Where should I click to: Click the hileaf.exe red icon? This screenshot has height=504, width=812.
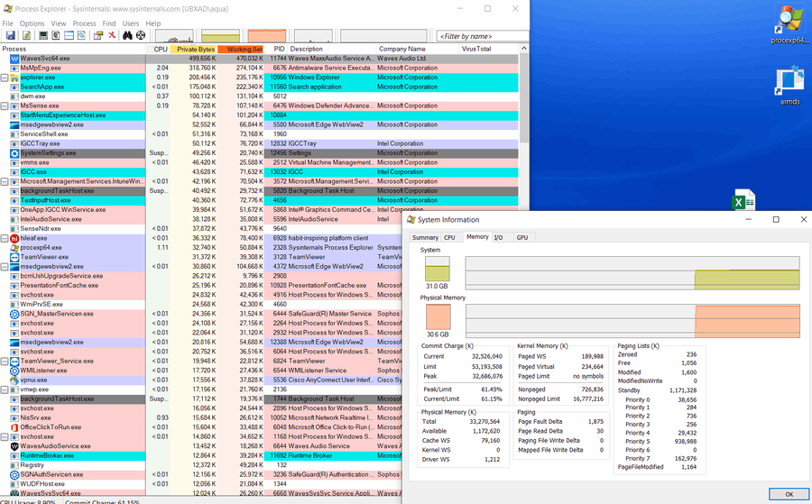click(x=14, y=238)
